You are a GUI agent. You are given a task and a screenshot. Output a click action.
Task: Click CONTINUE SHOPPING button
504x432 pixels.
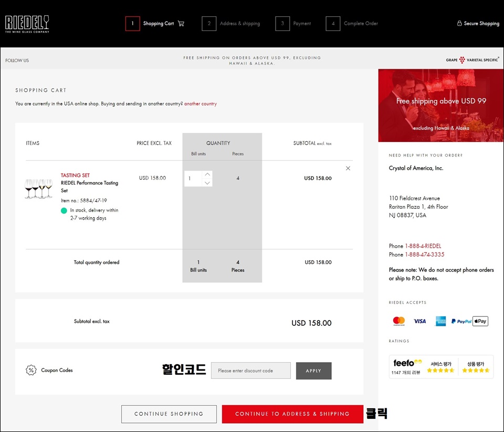169,414
